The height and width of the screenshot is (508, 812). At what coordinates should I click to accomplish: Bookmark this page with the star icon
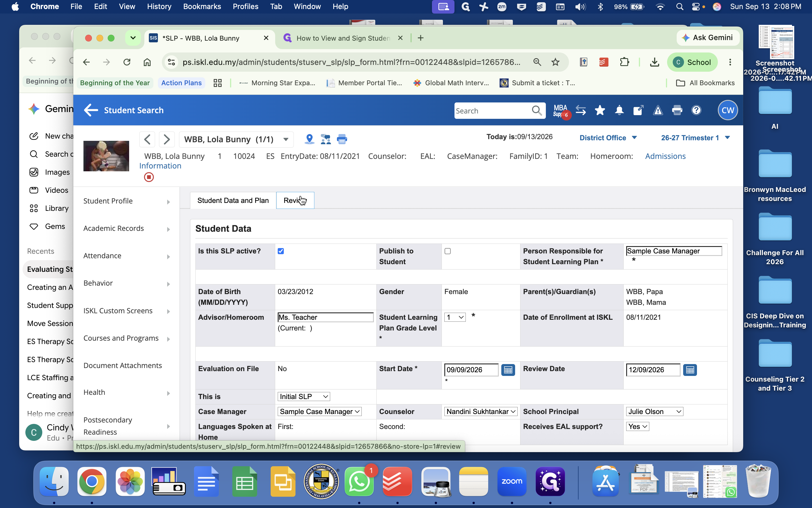point(555,62)
